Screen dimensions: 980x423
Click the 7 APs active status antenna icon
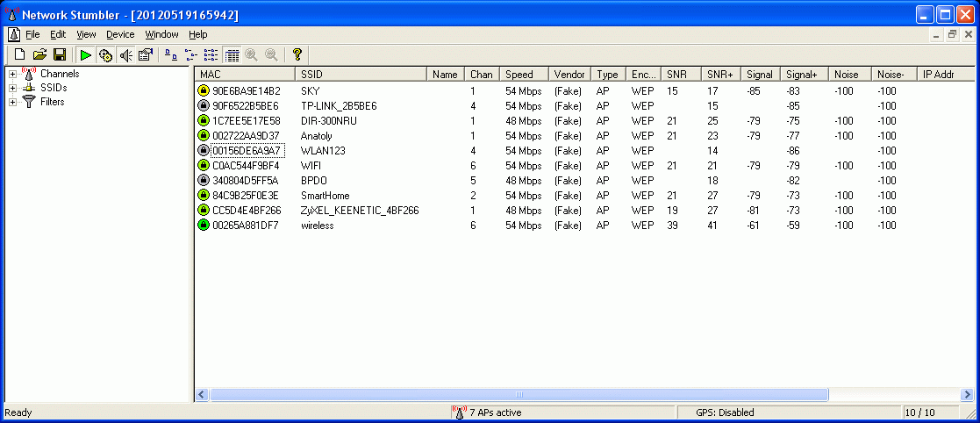[459, 412]
